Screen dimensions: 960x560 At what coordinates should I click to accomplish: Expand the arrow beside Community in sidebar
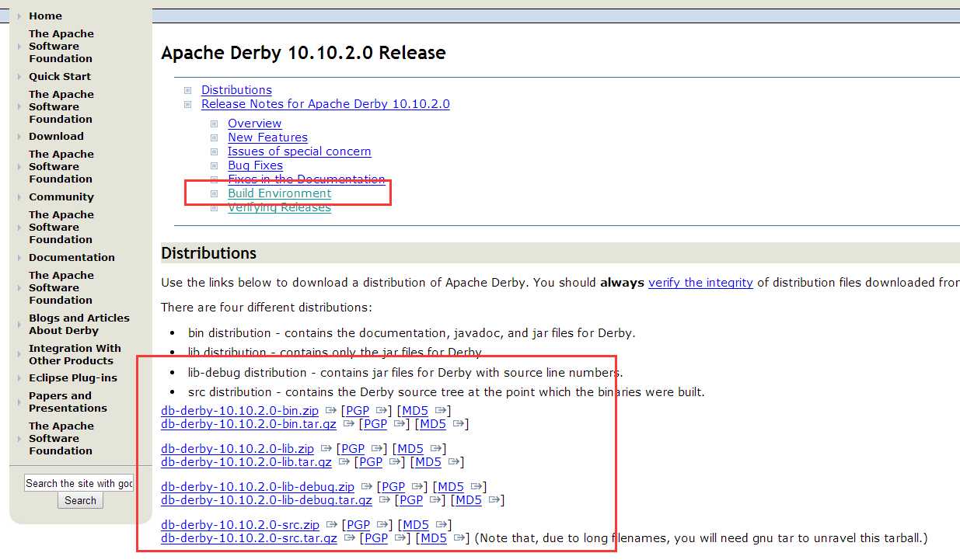(x=19, y=197)
